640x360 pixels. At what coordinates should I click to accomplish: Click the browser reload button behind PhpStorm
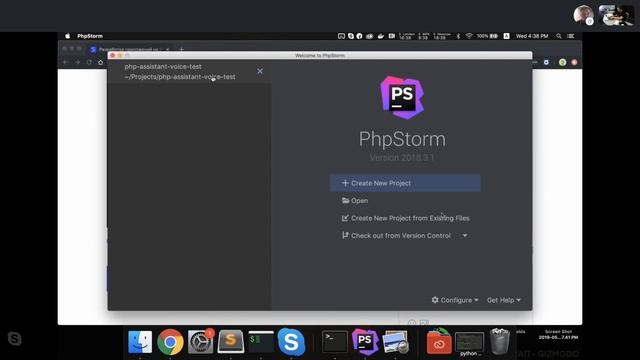pyautogui.click(x=89, y=62)
